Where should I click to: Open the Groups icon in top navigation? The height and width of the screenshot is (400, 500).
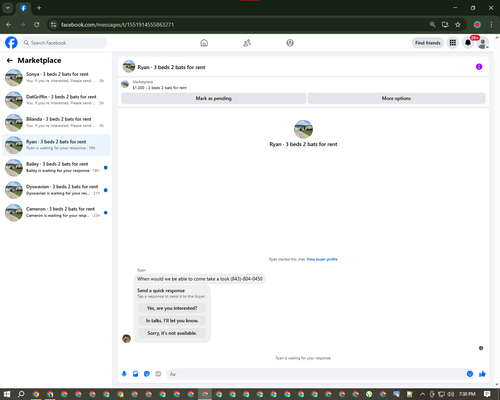point(290,43)
